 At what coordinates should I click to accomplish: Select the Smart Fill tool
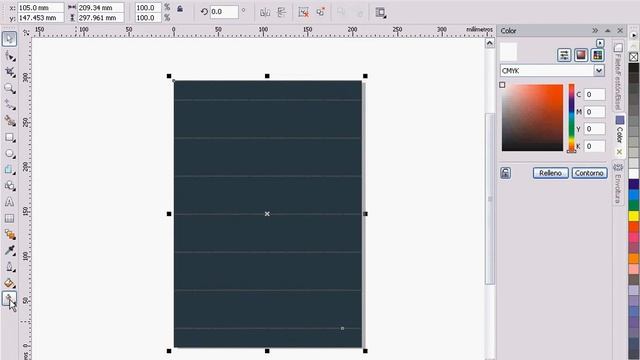point(10,121)
